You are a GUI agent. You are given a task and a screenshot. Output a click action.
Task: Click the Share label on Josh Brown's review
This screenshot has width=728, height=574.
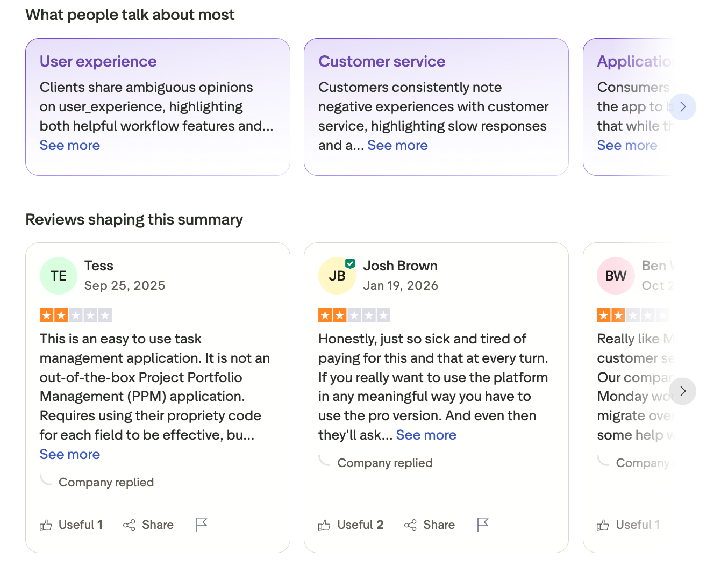pos(439,525)
